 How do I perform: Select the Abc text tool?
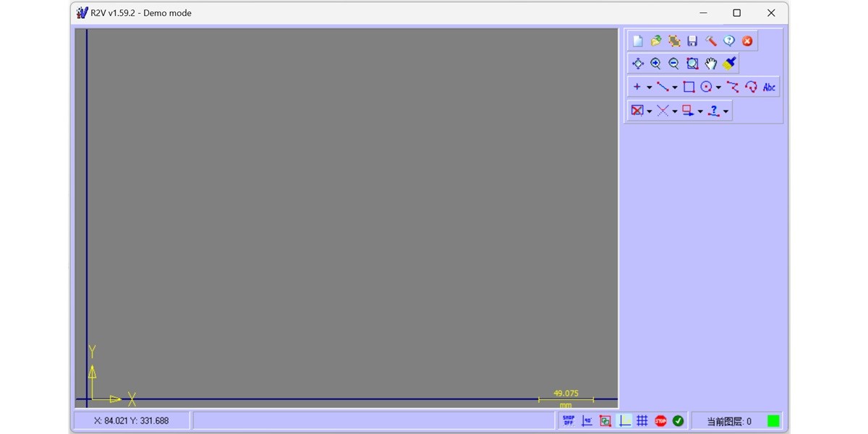[769, 86]
